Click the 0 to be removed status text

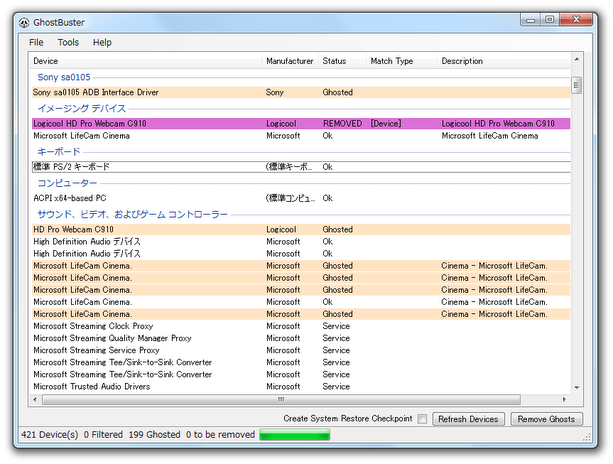point(220,435)
